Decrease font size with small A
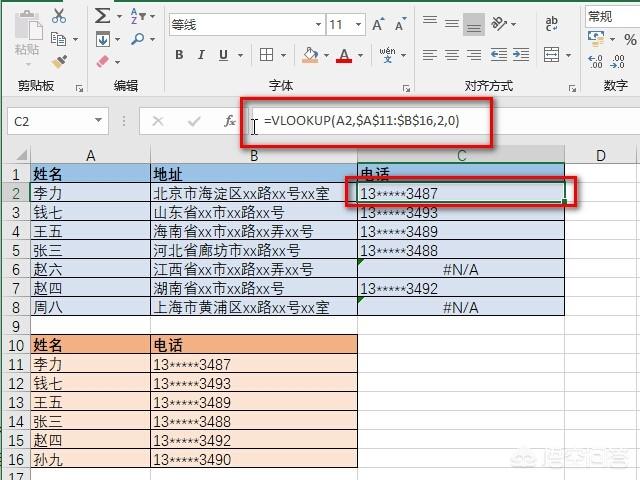Image resolution: width=640 pixels, height=480 pixels. click(x=400, y=24)
